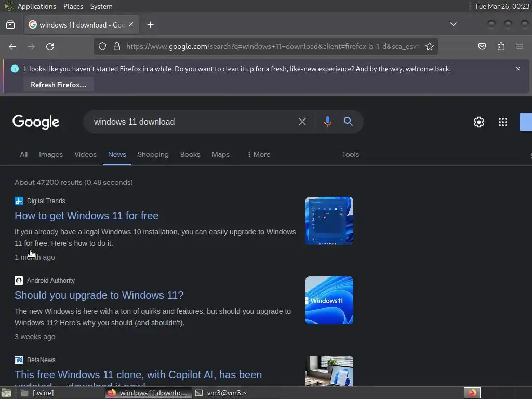Screen dimensions: 532x399
Task: Bookmark this page with star icon
Action: (x=430, y=46)
